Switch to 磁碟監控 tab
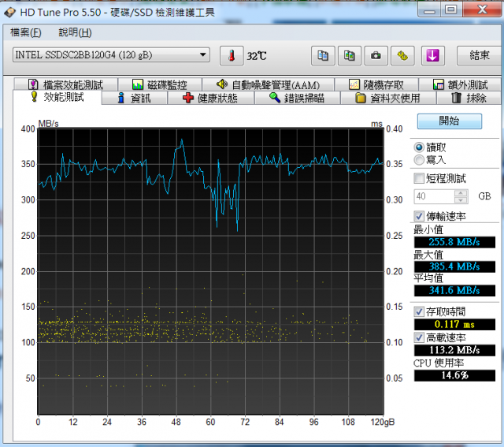This screenshot has width=504, height=447. pyautogui.click(x=160, y=84)
